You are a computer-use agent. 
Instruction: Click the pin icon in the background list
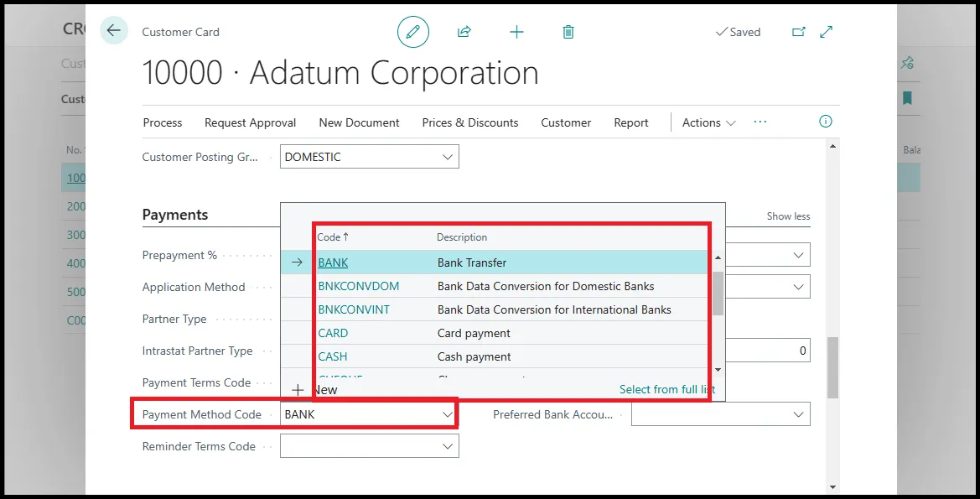[x=908, y=63]
